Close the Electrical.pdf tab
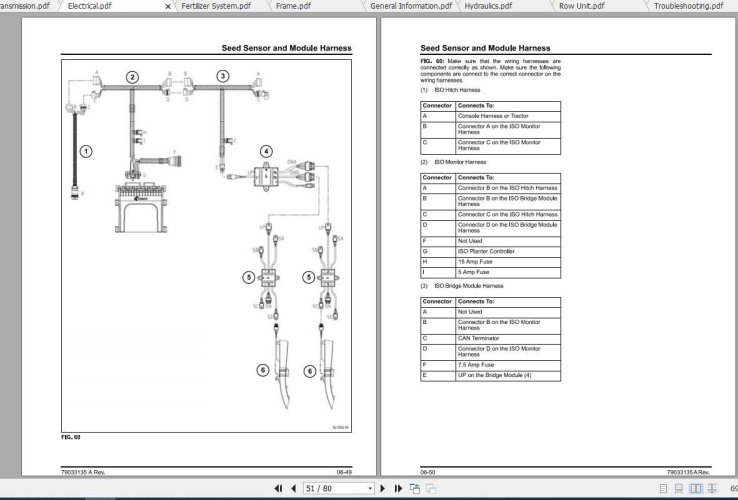The image size is (738, 500). 168,7
